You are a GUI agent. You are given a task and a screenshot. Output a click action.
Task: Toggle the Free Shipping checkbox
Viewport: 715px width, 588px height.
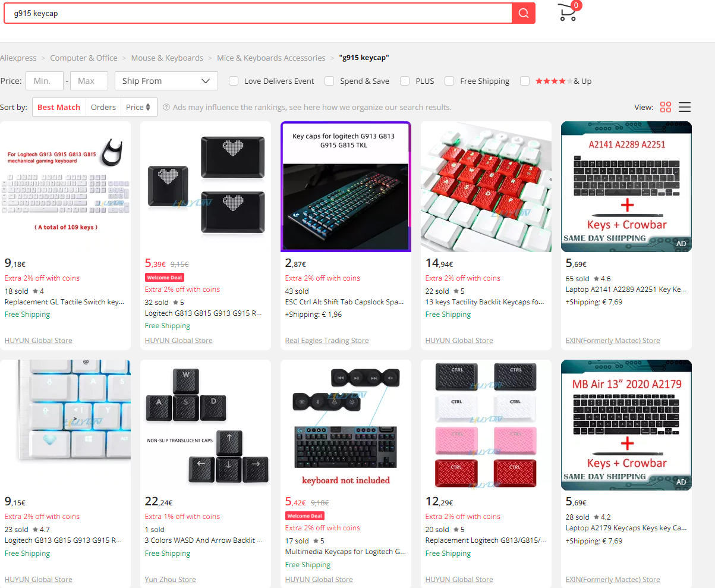(449, 81)
